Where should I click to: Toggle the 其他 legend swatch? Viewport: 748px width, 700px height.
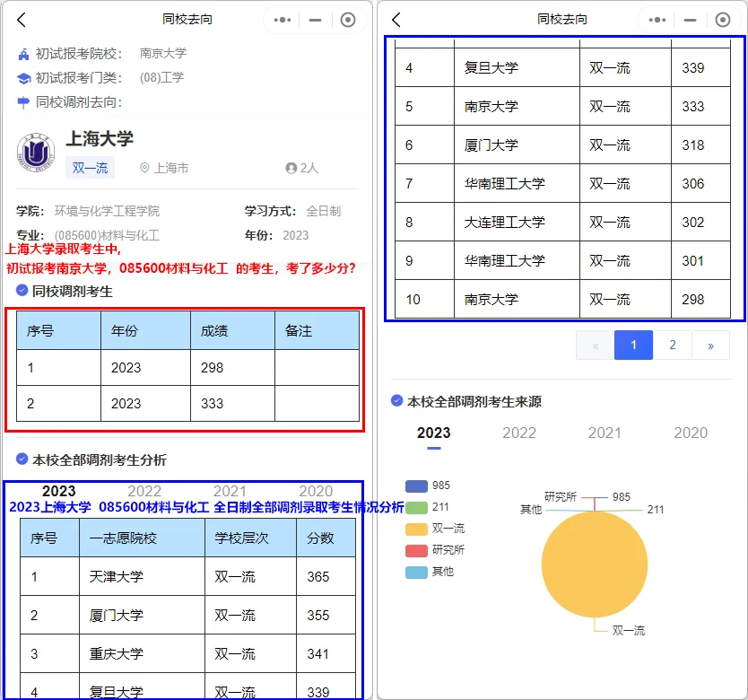[x=416, y=572]
